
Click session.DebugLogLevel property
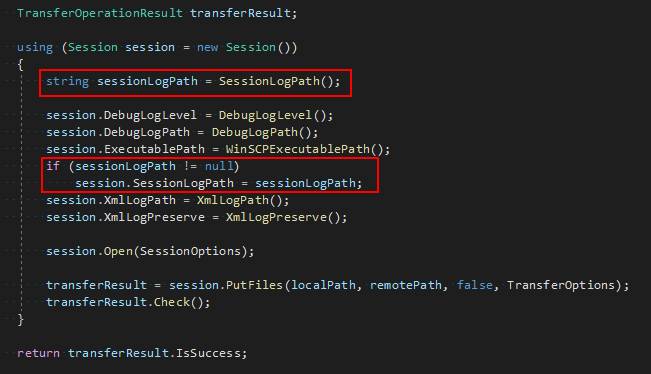121,115
